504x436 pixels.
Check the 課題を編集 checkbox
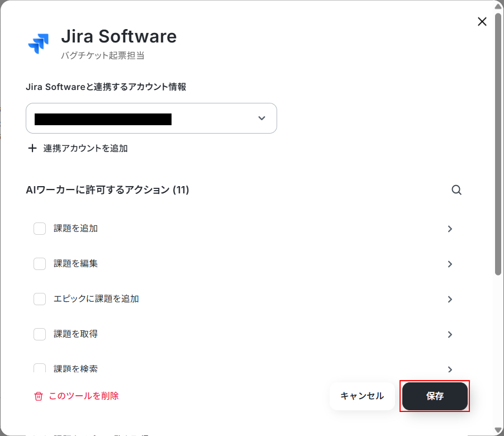click(x=40, y=264)
